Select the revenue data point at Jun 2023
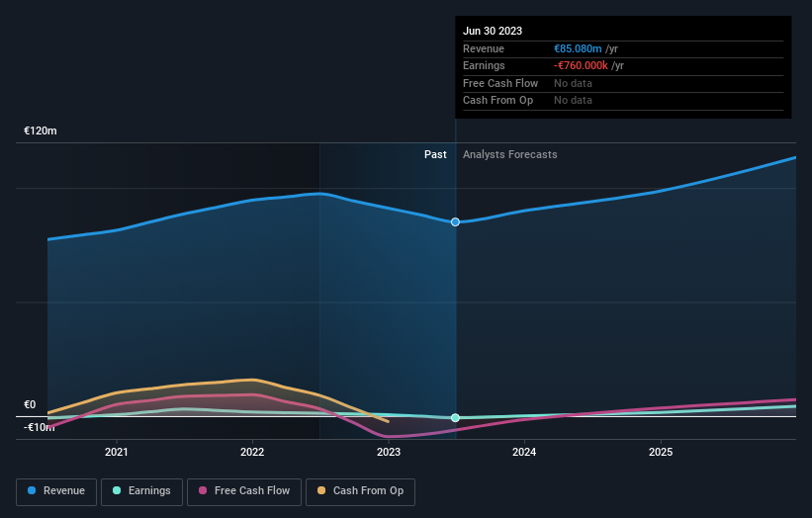The width and height of the screenshot is (812, 518). [455, 222]
